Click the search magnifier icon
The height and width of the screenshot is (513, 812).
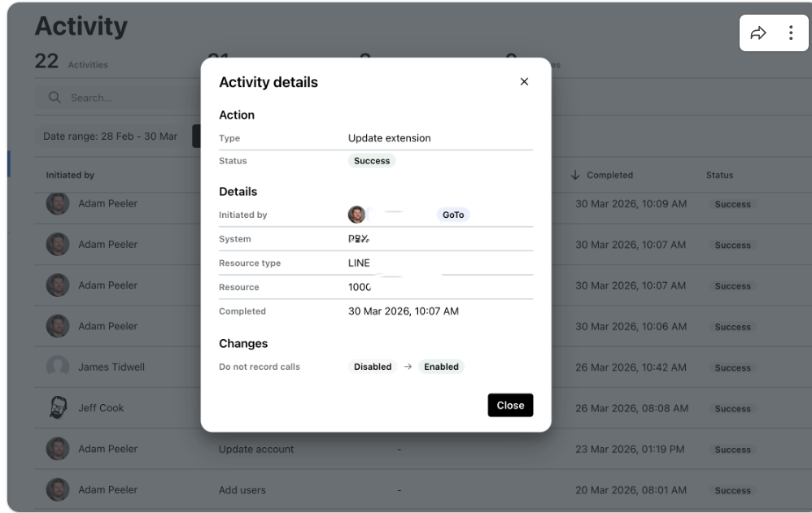(55, 98)
